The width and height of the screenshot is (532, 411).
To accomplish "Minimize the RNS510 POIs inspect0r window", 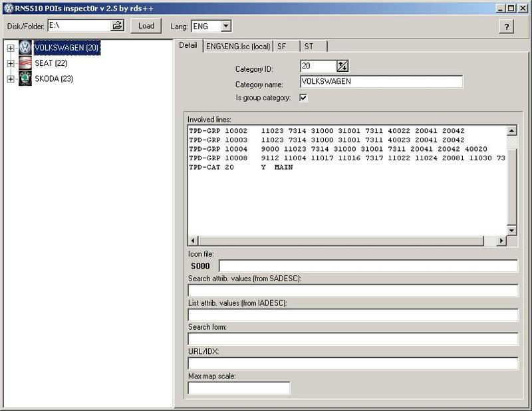I will point(500,8).
